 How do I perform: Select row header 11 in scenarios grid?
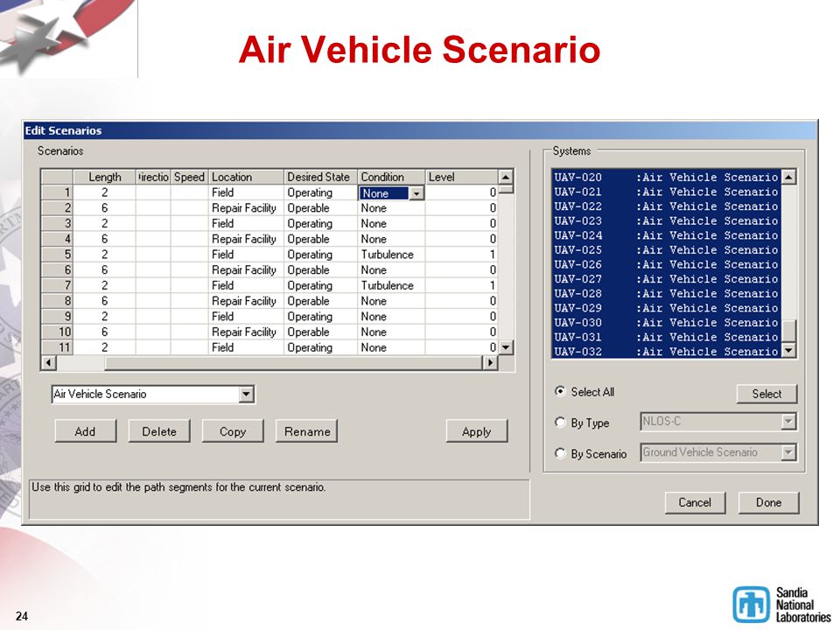[x=57, y=347]
